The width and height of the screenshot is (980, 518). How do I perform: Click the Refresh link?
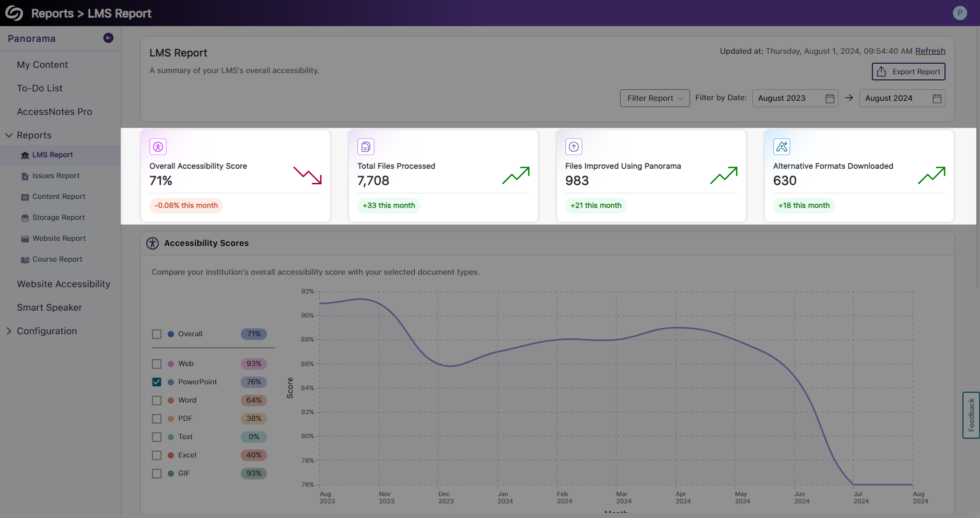(930, 51)
